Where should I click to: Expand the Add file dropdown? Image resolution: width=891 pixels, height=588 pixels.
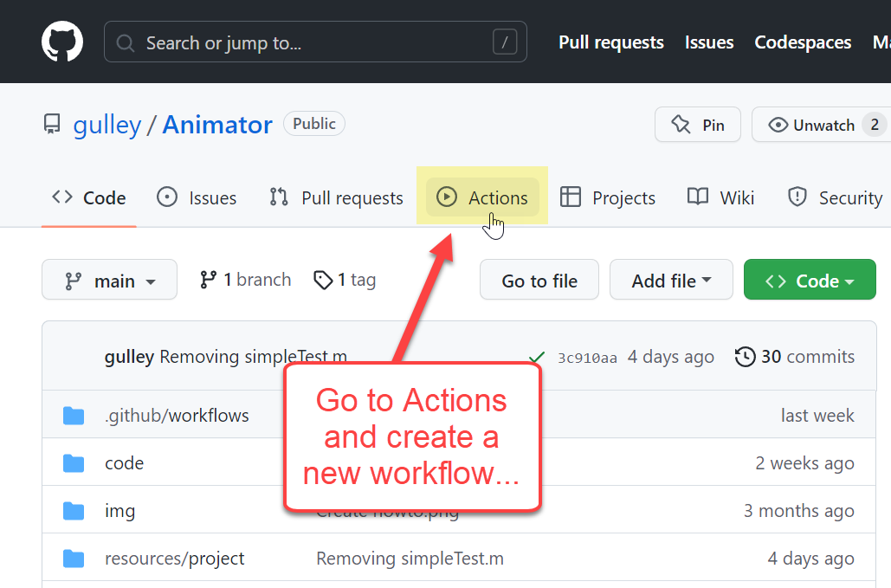(x=671, y=280)
